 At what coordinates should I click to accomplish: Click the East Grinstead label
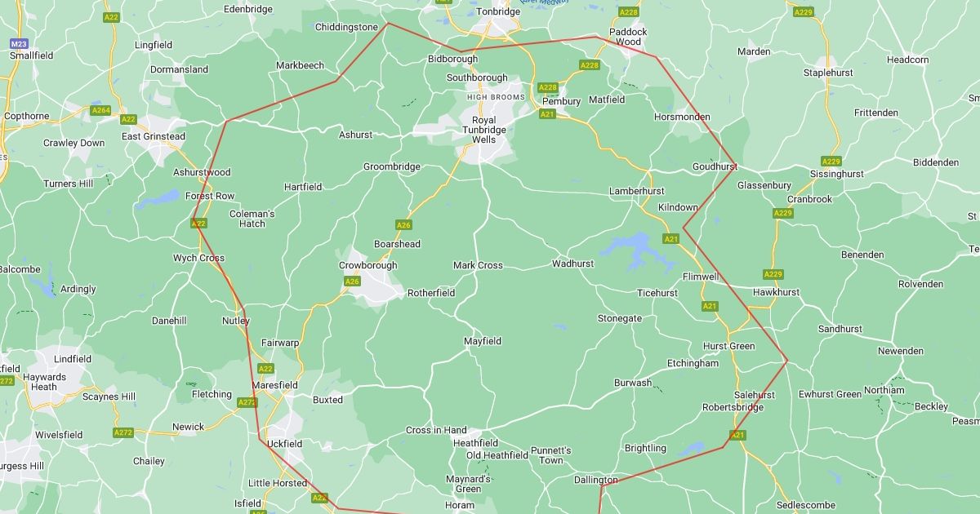pyautogui.click(x=154, y=136)
